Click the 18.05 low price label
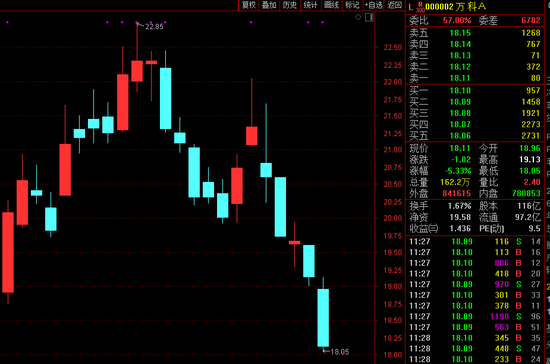This screenshot has height=364, width=550. point(340,352)
